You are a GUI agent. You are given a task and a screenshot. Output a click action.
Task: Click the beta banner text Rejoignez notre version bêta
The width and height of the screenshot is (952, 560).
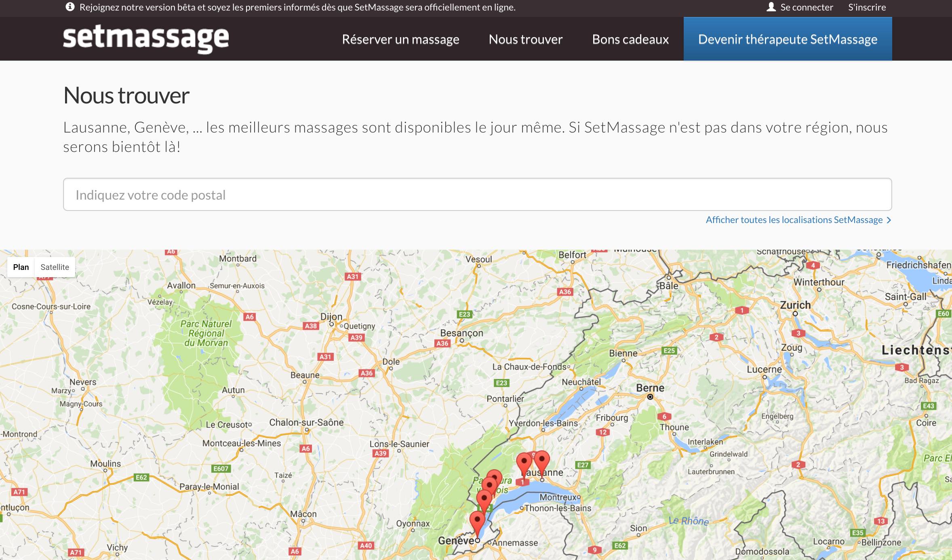(x=297, y=7)
